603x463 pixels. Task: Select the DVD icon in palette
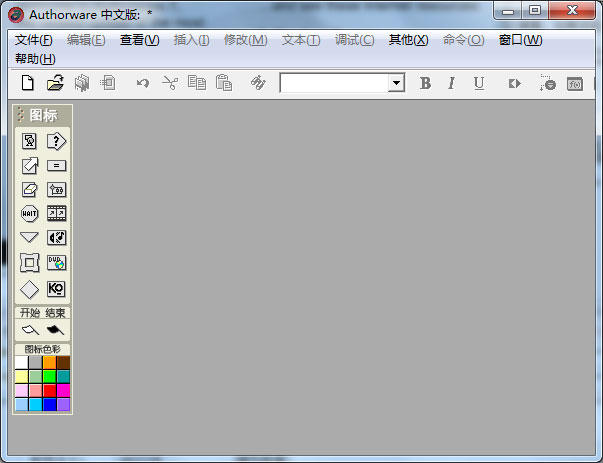click(x=57, y=263)
